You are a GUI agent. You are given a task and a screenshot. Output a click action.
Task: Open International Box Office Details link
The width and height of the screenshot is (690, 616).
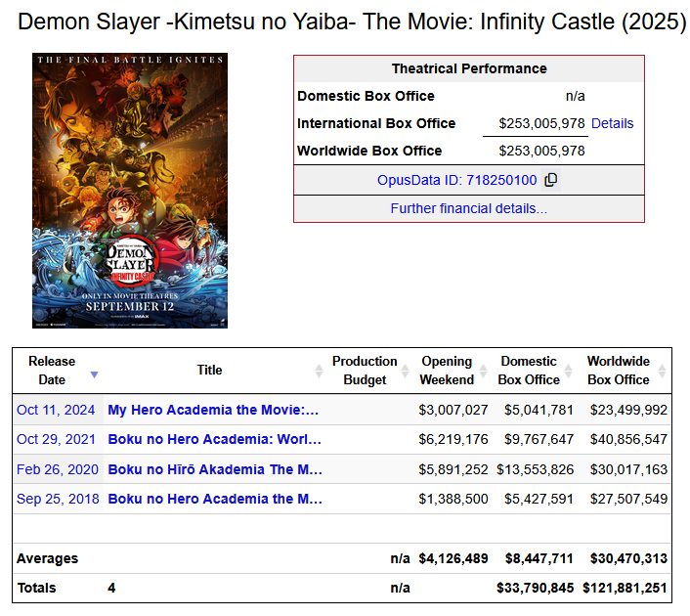pos(612,123)
